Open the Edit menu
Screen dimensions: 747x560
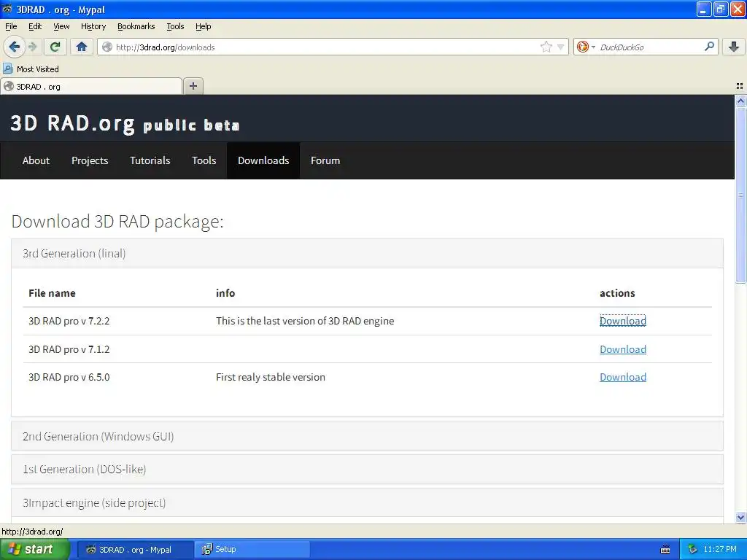[x=35, y=26]
